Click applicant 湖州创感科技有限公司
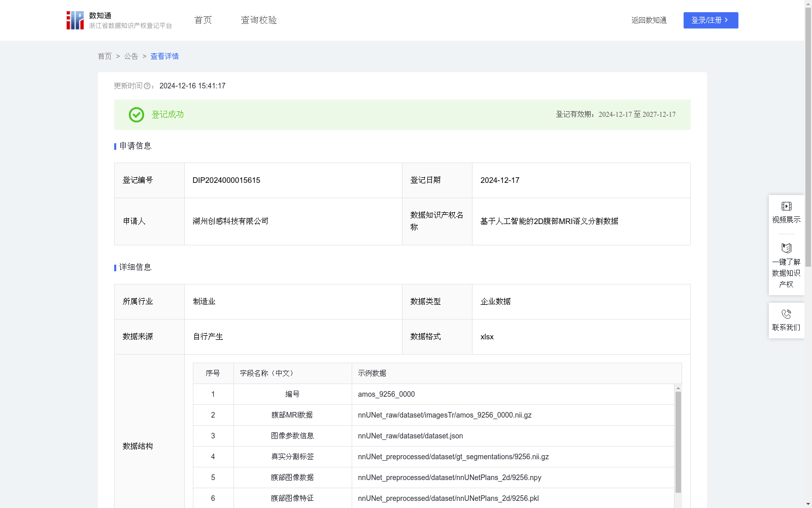This screenshot has height=508, width=812. [x=230, y=221]
